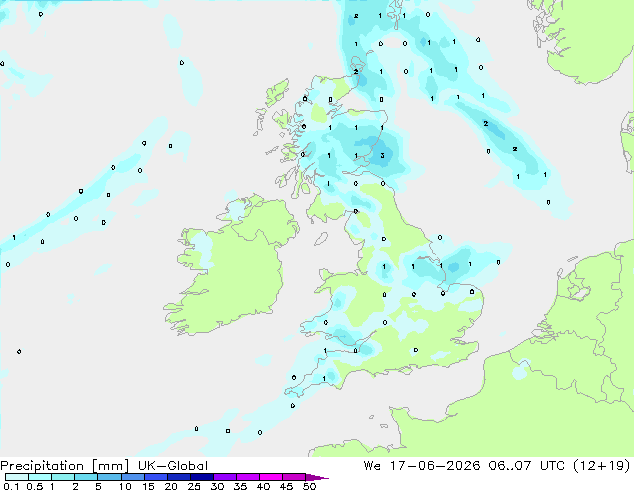Click the 45–50 mm legend color swatch
Viewport: 634px width, 490px height.
coord(294,477)
